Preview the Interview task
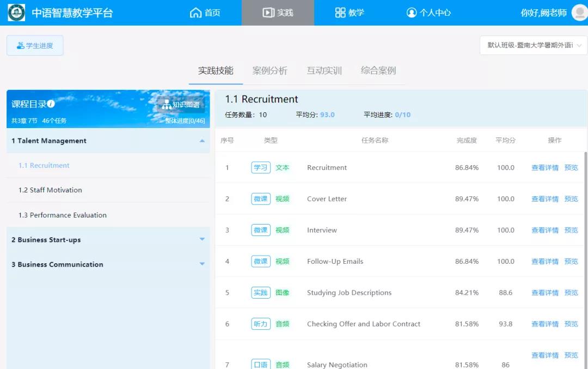 pos(571,230)
